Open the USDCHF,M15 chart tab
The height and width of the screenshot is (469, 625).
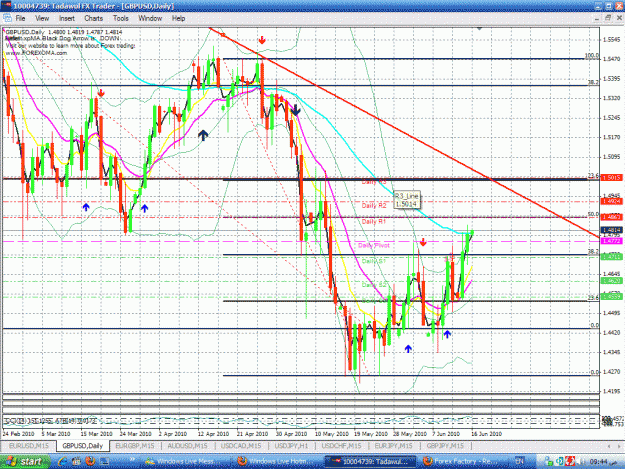point(341,445)
